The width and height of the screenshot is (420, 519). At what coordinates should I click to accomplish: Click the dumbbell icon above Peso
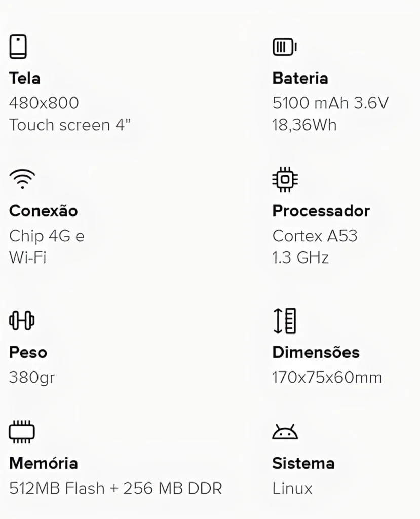tap(22, 321)
